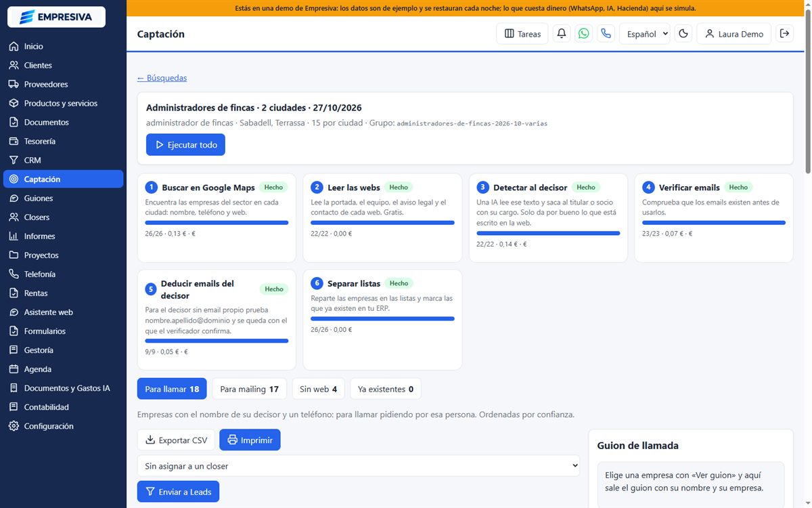Click the search title Administradores de fincas

coord(254,108)
